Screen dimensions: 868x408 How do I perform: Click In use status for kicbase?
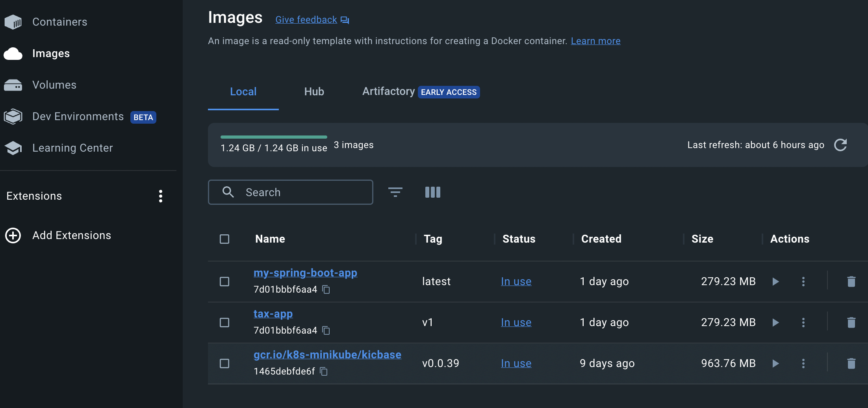(516, 363)
